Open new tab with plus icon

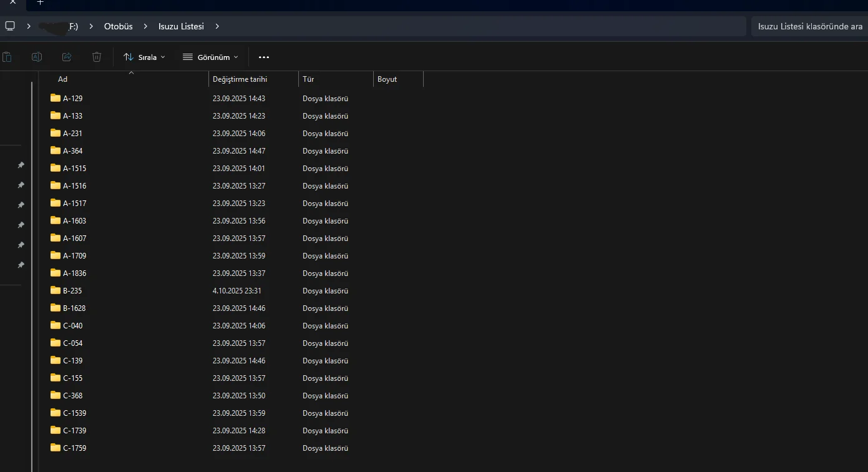coord(41,2)
